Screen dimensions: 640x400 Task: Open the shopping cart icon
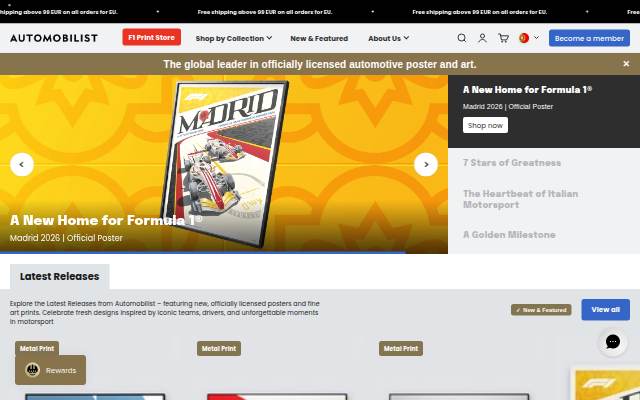504,38
